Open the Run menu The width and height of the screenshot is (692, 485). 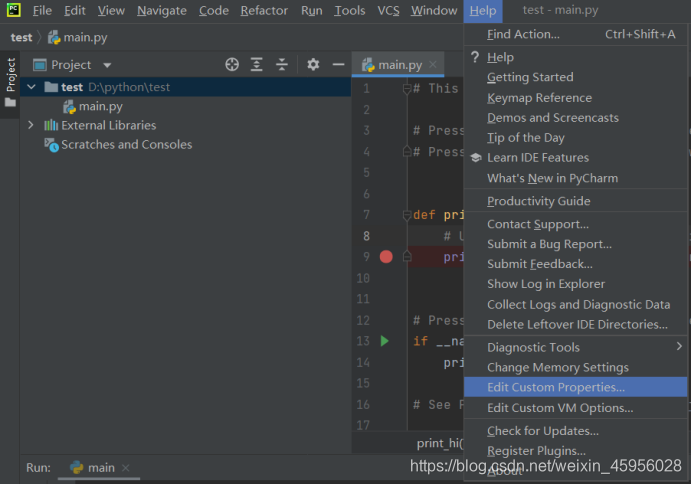[311, 11]
